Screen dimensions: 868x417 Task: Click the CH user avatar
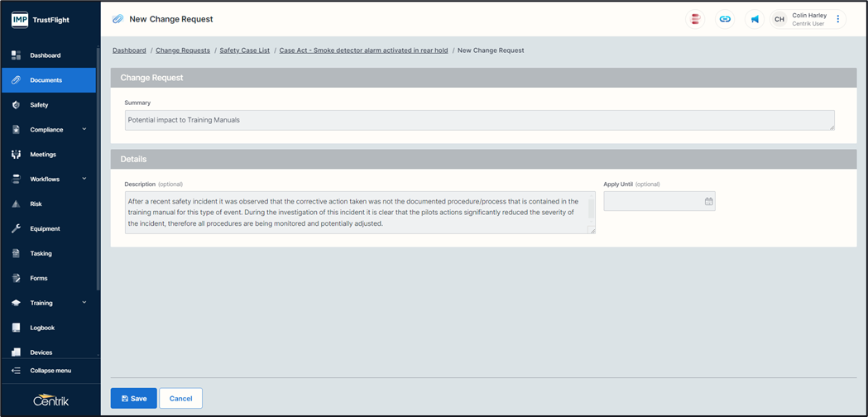point(779,19)
